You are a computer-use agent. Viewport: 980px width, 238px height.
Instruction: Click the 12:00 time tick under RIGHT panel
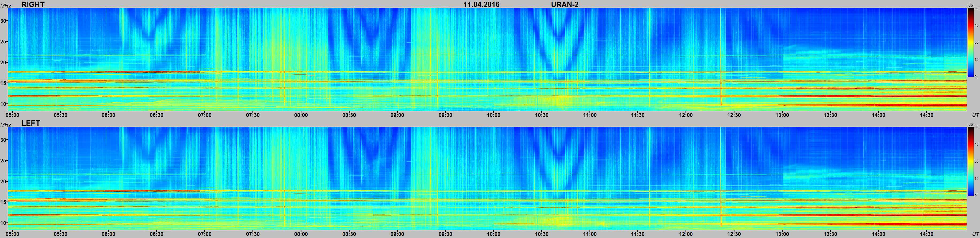coord(686,115)
